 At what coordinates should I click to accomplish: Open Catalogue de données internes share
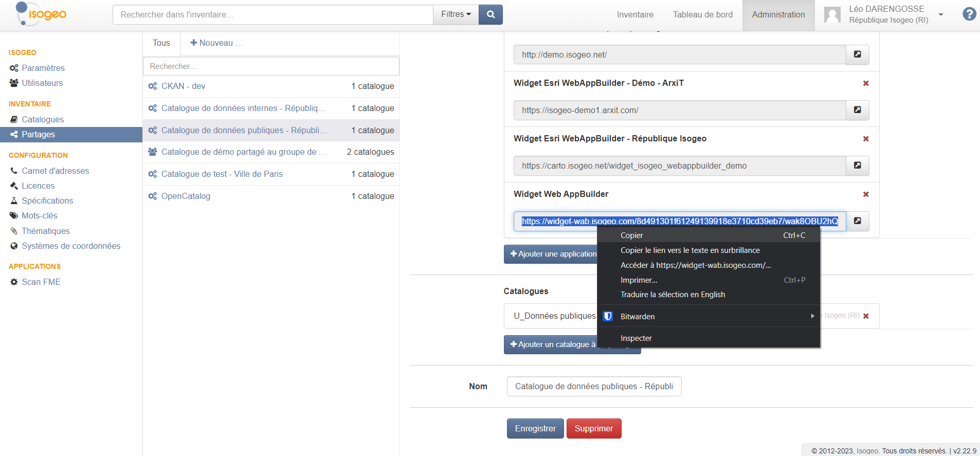[271, 108]
